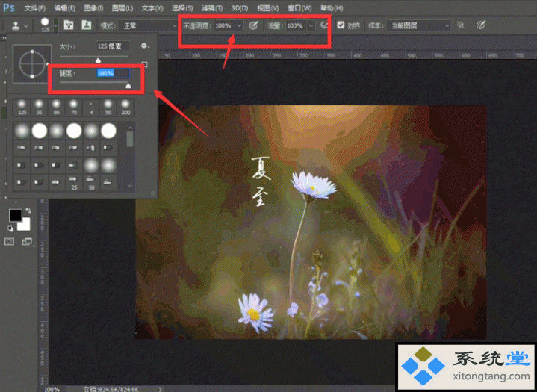Viewport: 537px width, 392px height.
Task: Pick recent brush labeled 35
Action: (40, 108)
